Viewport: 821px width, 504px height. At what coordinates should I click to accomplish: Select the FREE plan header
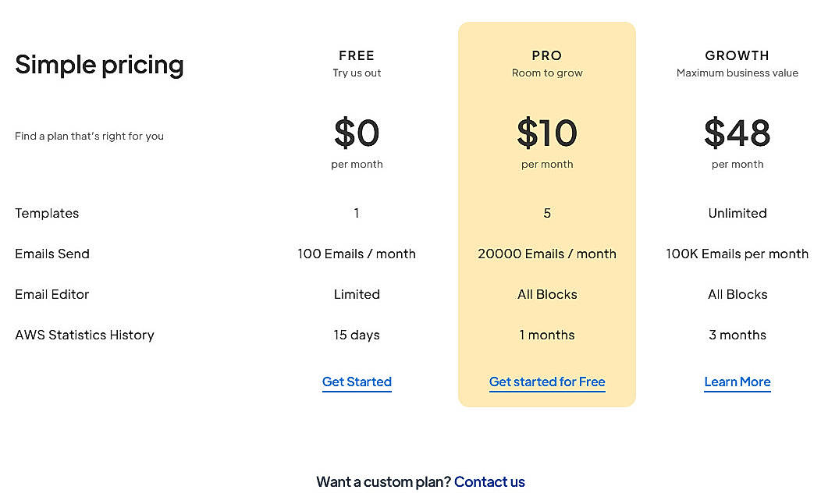(x=357, y=55)
